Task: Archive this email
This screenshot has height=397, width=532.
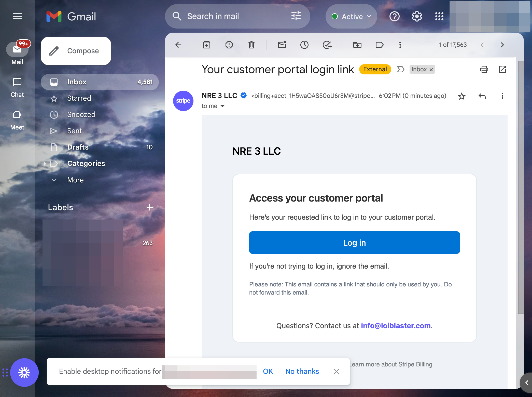Action: coord(207,45)
